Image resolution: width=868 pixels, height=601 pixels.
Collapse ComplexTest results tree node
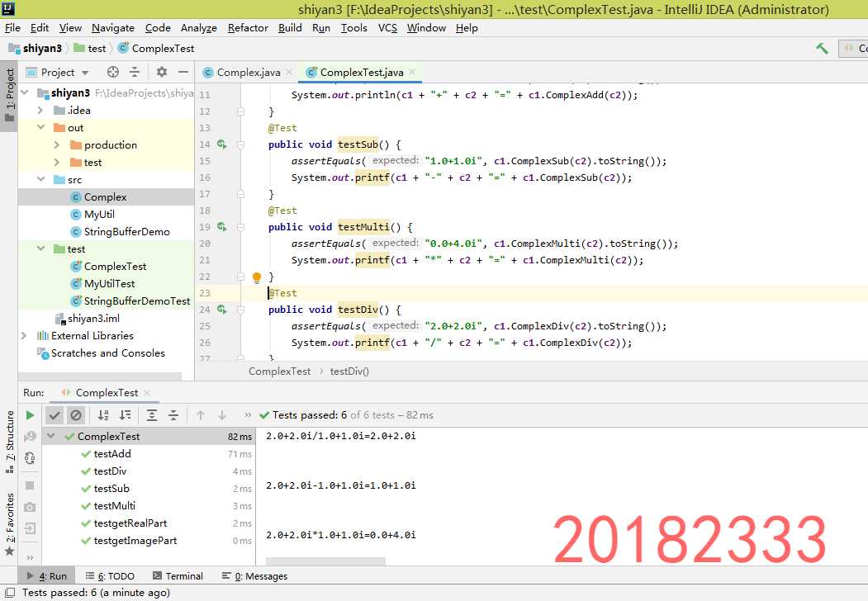(51, 436)
